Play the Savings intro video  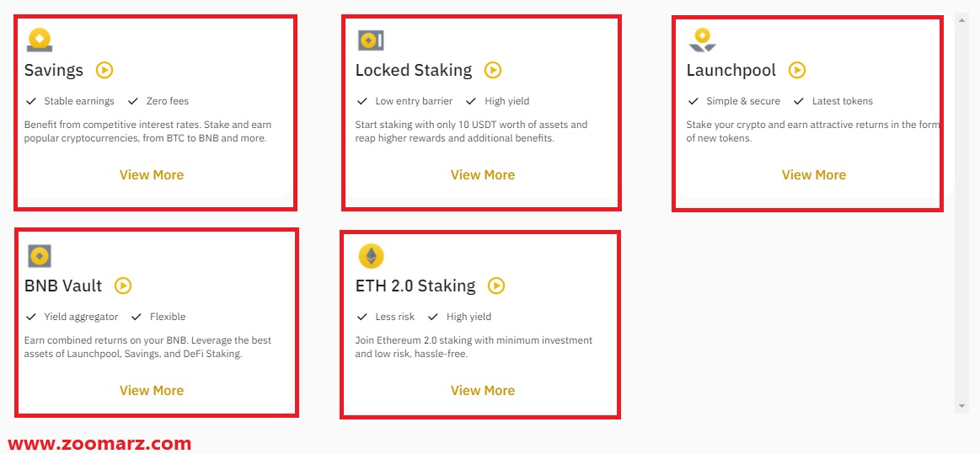tap(104, 70)
